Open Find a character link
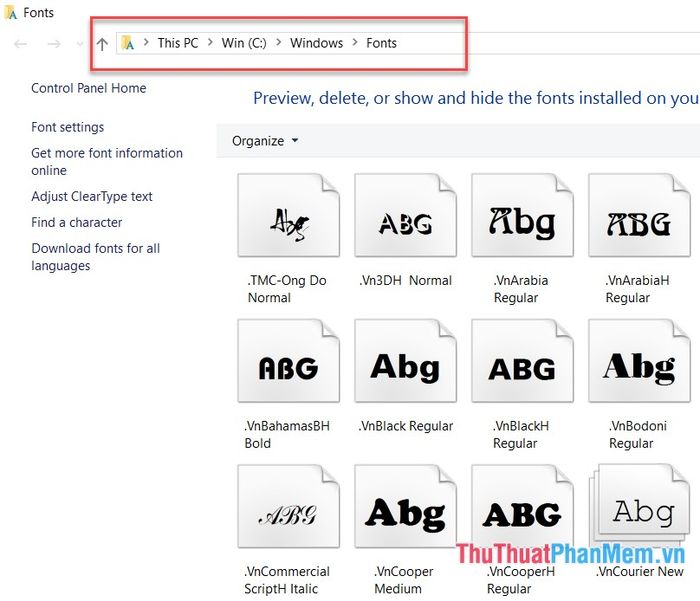Viewport: 700px width, 601px height. [76, 222]
